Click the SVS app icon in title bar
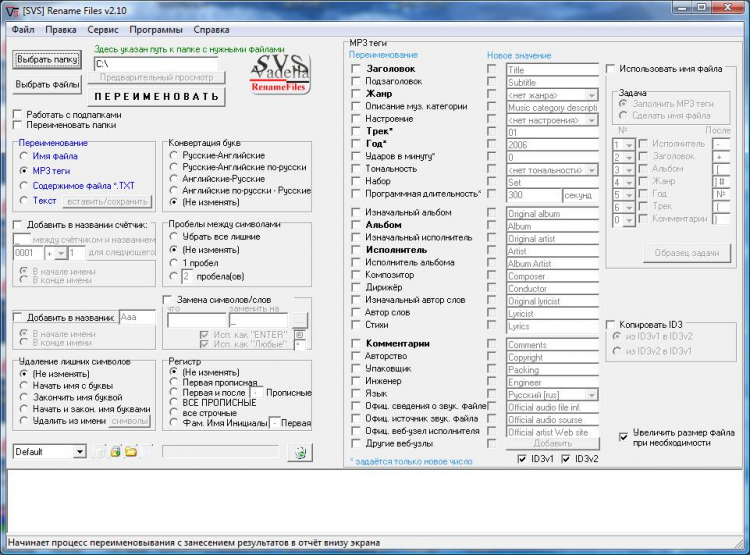 [x=12, y=11]
